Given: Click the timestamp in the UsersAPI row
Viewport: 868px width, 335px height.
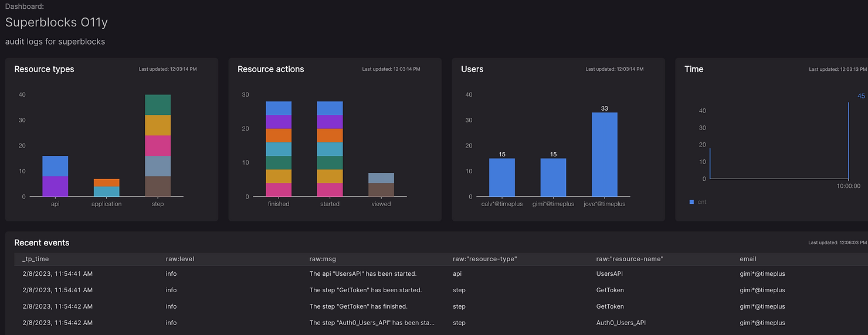Looking at the screenshot, I should 57,274.
